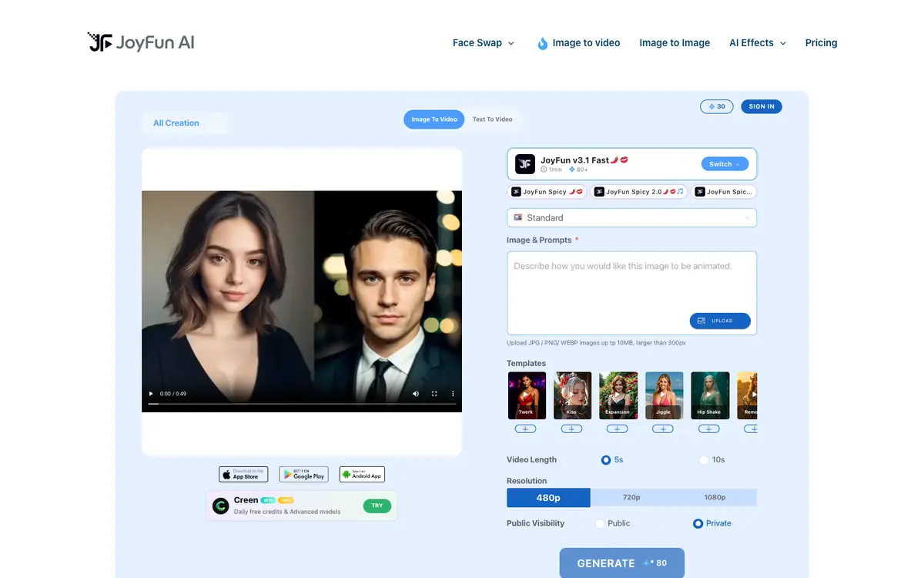Switch to the Image To Video tab
924x578 pixels.
click(434, 119)
